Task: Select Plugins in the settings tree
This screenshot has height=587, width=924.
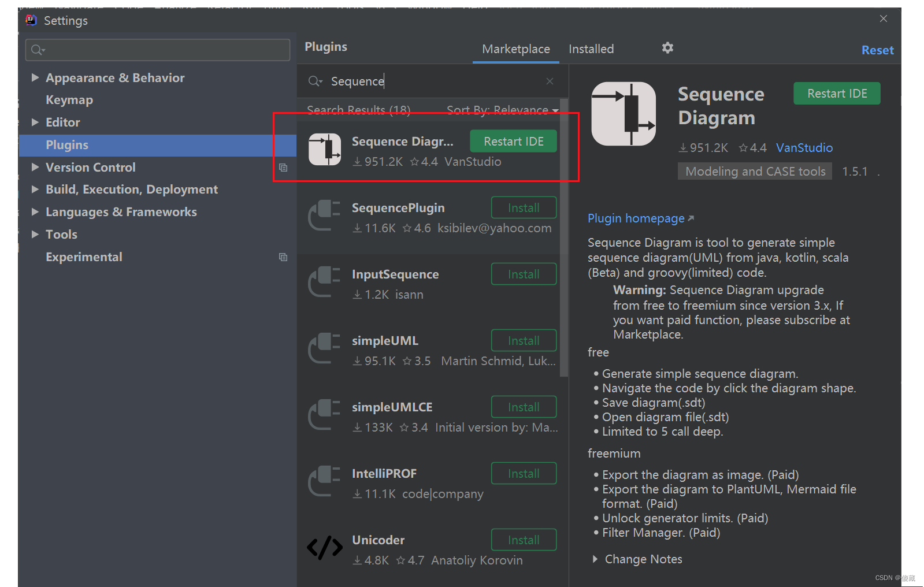Action: tap(158, 145)
